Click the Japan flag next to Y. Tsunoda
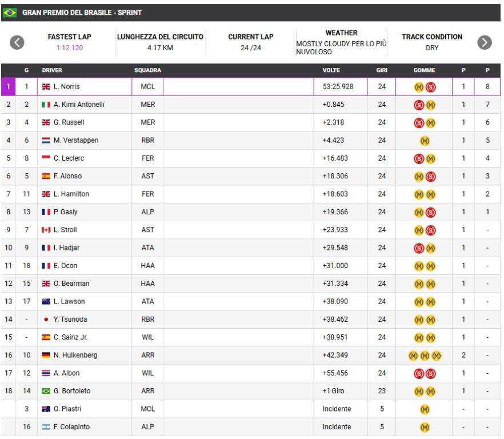Viewport: 504px width, 439px height. (46, 320)
